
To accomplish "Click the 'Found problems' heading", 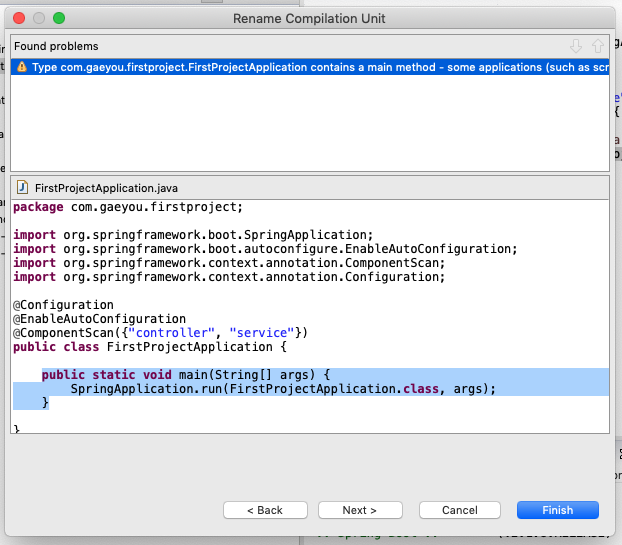I will click(x=56, y=46).
